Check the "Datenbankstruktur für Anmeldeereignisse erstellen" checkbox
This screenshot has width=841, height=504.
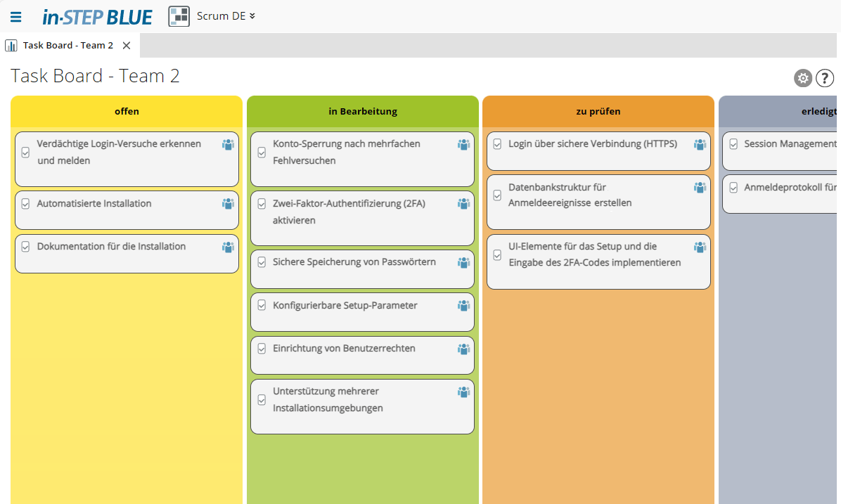click(x=498, y=194)
